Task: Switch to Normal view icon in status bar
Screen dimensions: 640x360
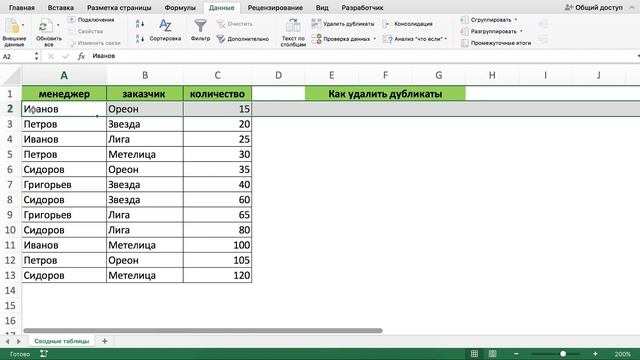Action: (474, 353)
